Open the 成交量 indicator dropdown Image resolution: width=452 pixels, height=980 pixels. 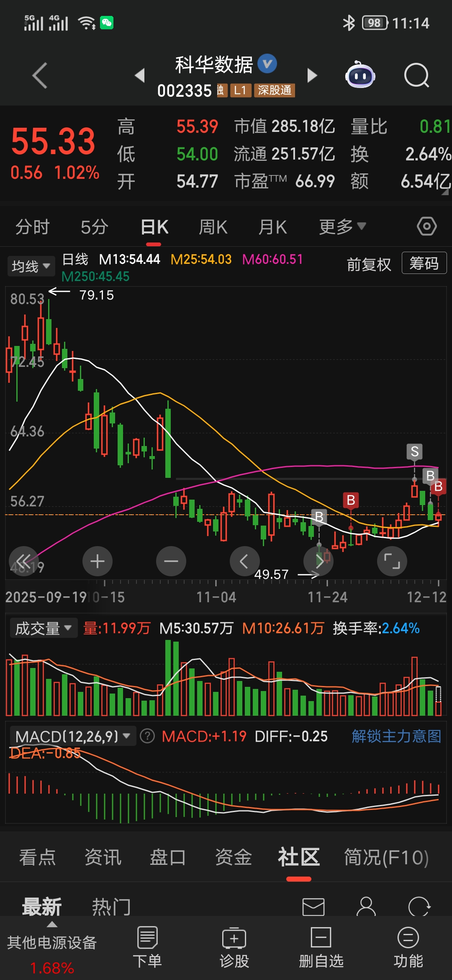coord(43,628)
